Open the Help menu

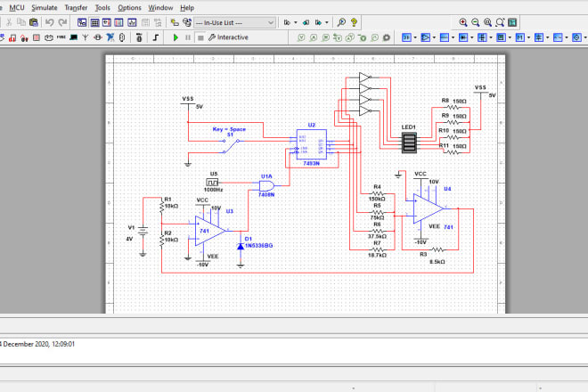tap(187, 7)
